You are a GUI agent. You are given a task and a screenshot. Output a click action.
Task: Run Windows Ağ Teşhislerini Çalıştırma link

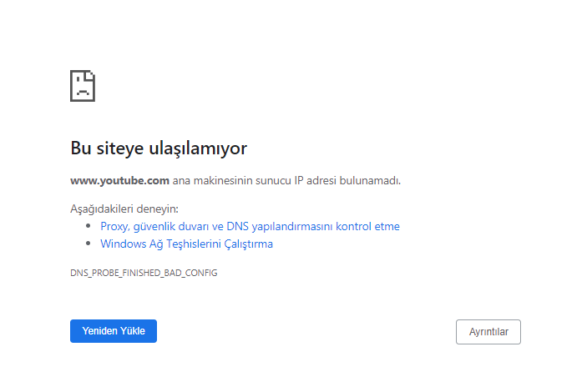click(x=186, y=244)
